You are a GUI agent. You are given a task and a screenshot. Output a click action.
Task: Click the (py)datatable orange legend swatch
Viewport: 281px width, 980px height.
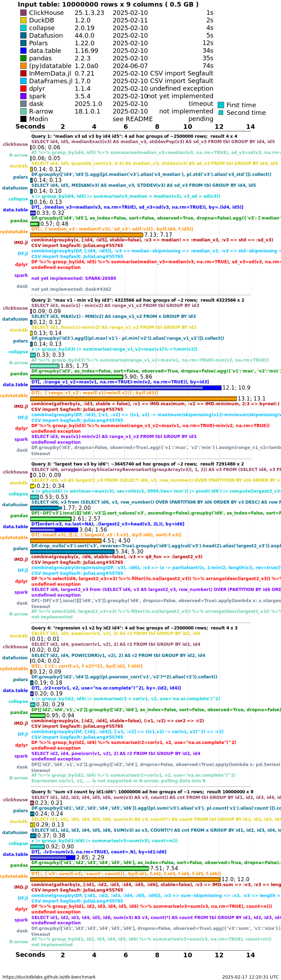(23, 66)
